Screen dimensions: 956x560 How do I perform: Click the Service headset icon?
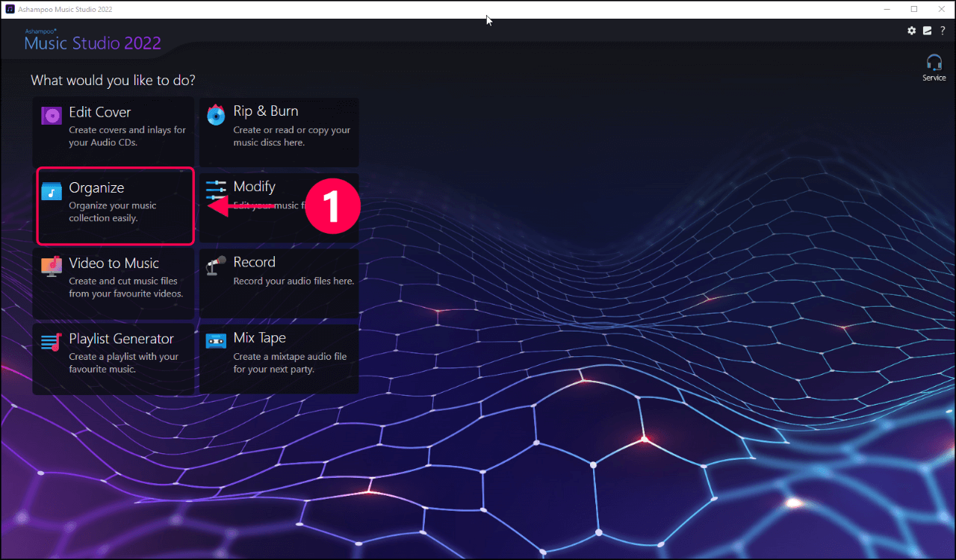934,62
